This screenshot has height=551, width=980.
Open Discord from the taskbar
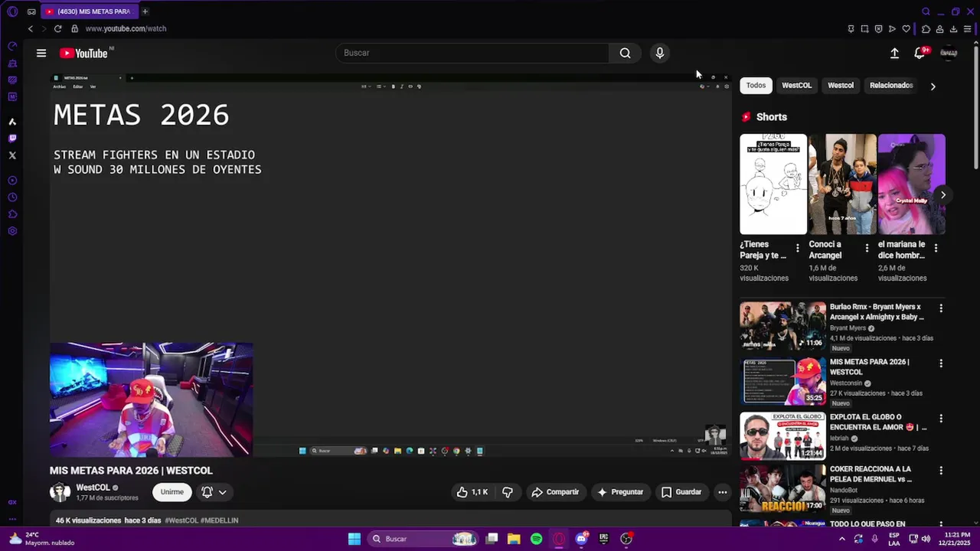581,539
